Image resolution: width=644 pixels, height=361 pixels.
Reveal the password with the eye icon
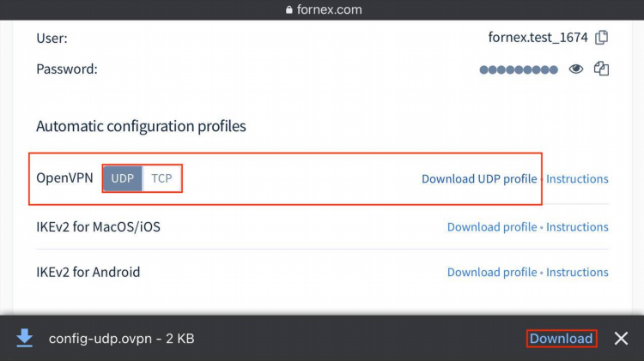coord(576,69)
